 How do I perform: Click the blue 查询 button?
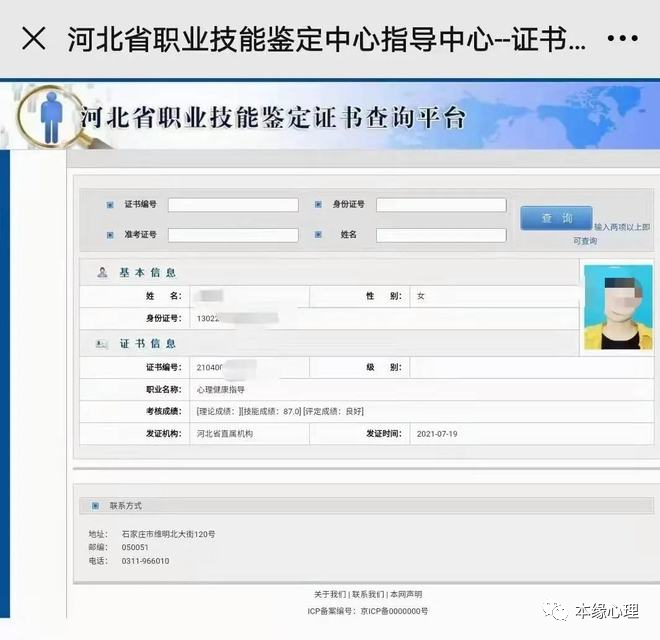point(556,218)
